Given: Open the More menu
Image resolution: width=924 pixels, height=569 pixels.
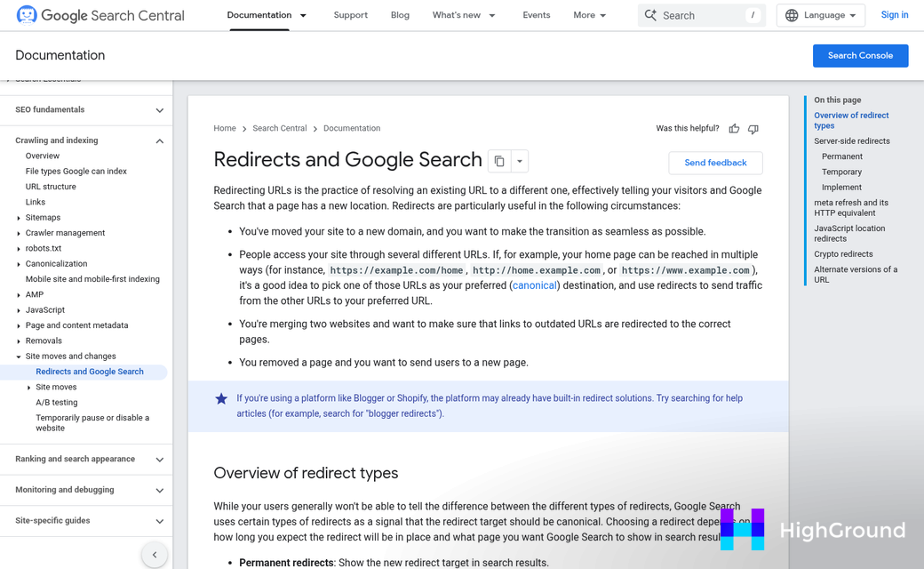Looking at the screenshot, I should (x=589, y=15).
